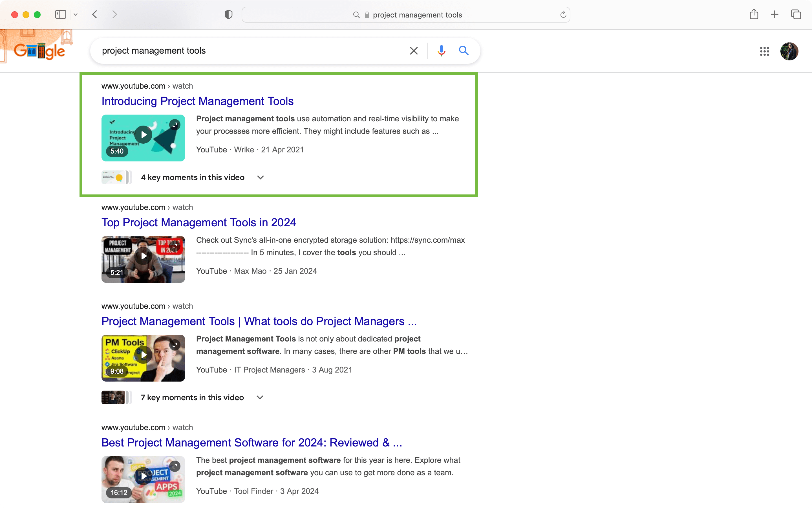Image resolution: width=812 pixels, height=508 pixels.
Task: Open the sidebar options dropdown chevron
Action: tap(76, 14)
